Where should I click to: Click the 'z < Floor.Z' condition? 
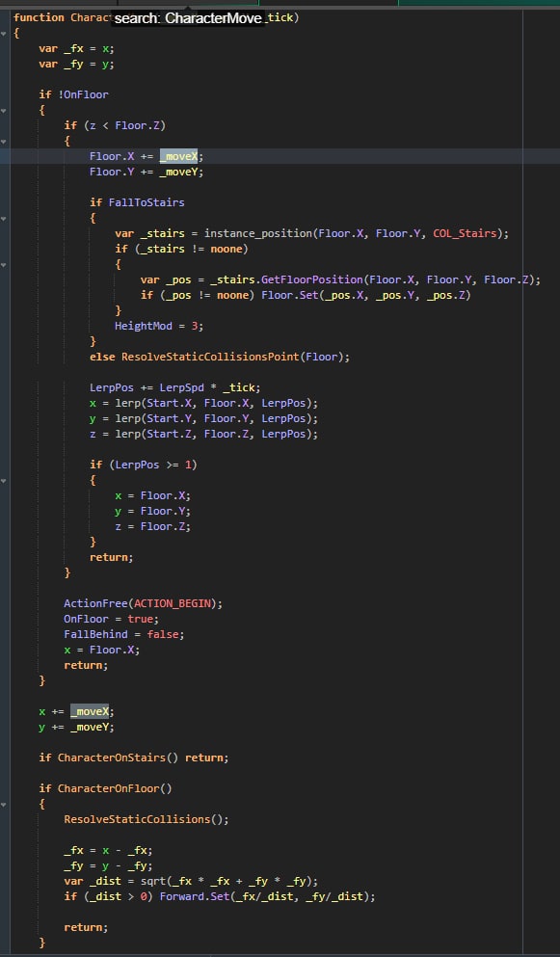(x=124, y=125)
